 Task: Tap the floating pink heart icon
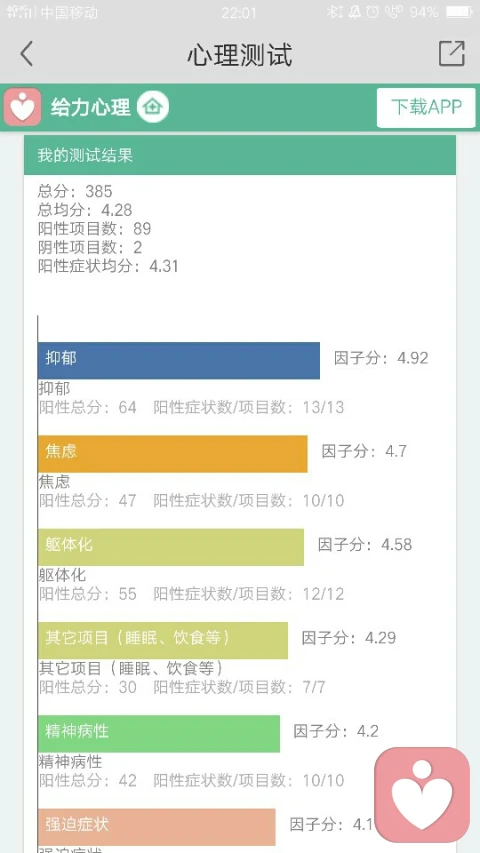(422, 794)
